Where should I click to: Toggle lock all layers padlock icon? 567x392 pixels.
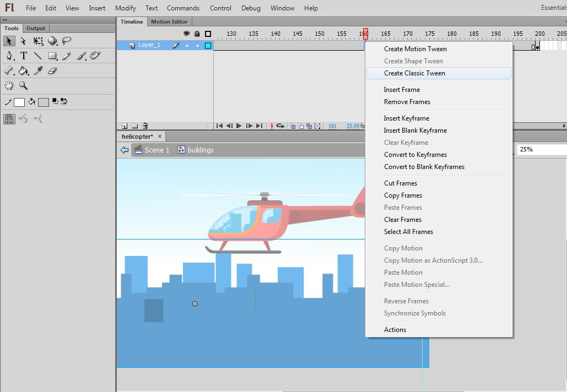pos(197,34)
